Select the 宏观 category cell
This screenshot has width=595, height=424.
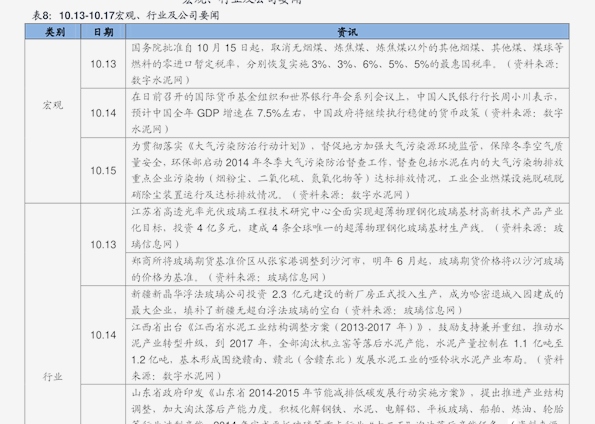(x=53, y=105)
